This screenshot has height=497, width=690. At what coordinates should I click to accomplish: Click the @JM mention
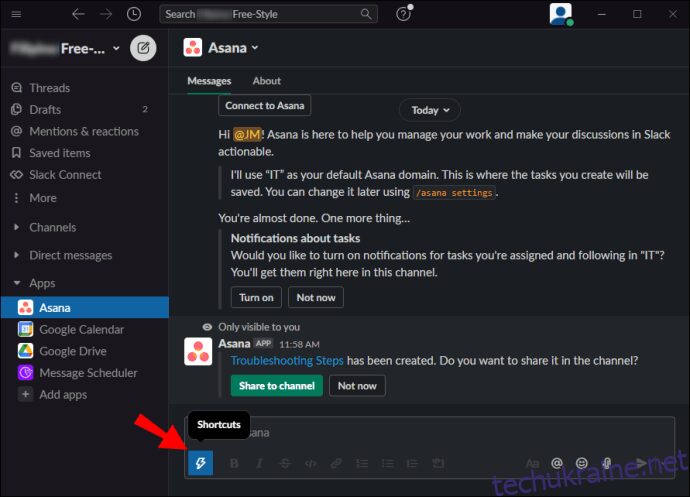[x=247, y=134]
